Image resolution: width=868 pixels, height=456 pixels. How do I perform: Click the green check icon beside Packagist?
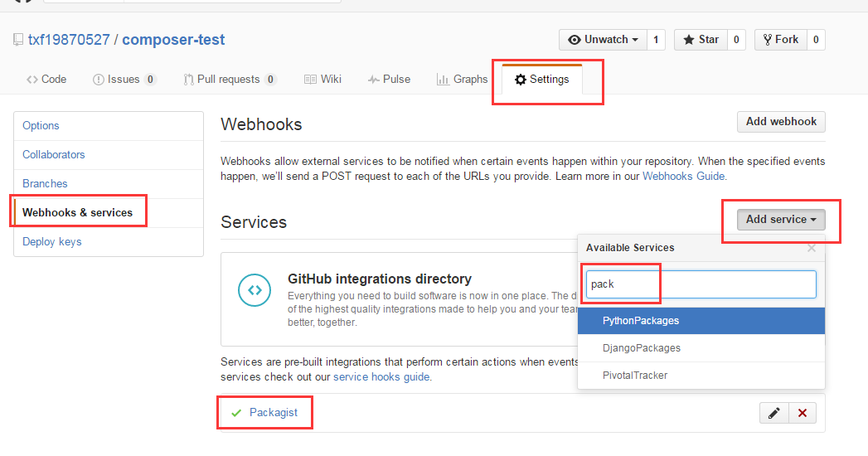(236, 413)
